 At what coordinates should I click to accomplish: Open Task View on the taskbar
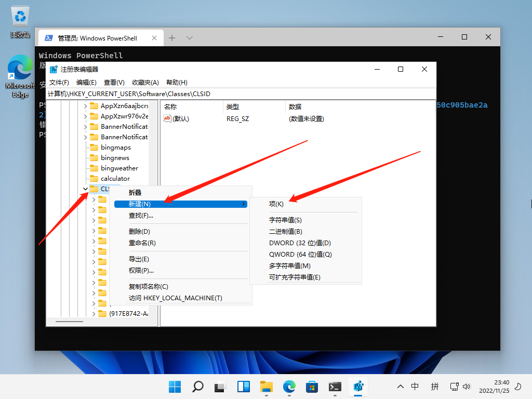220,387
